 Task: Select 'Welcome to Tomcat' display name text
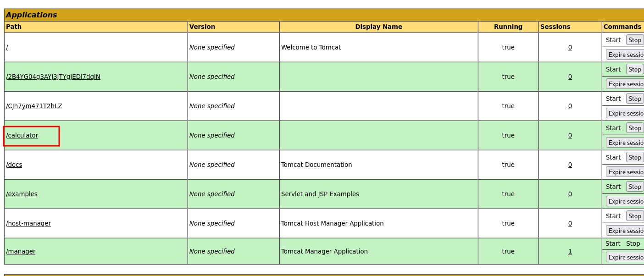coord(311,47)
